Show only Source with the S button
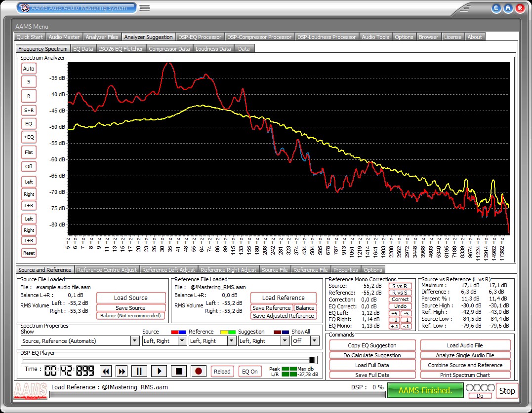The image size is (532, 413). coord(29,81)
